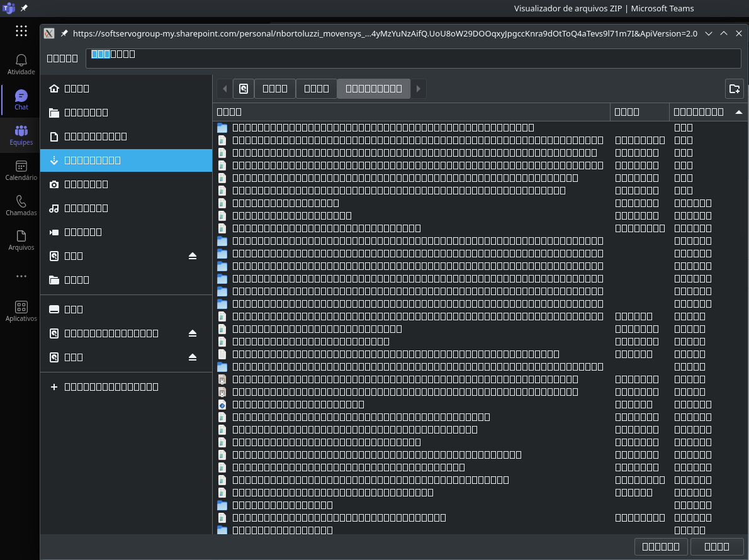The image size is (749, 560).
Task: Click pin icon next to Teams logo
Action: coord(24,8)
